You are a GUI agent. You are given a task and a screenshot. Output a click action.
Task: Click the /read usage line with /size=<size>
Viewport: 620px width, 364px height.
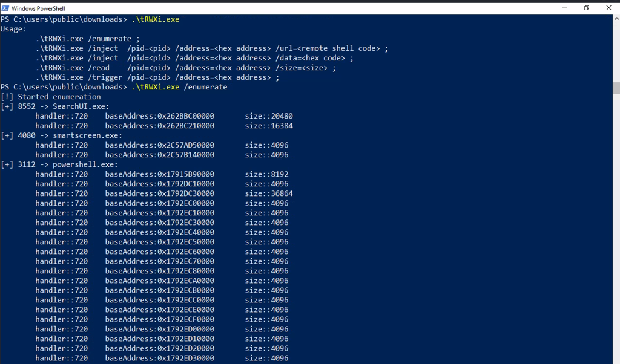coord(186,68)
